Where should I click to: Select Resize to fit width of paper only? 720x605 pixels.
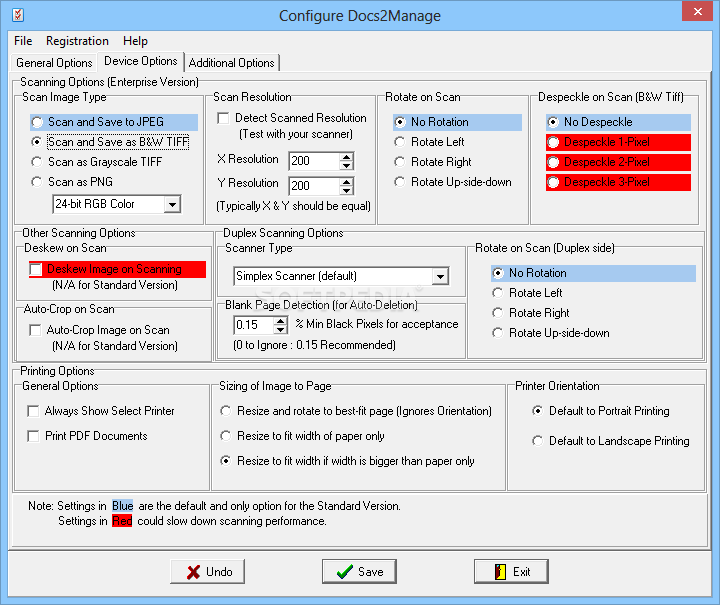point(302,436)
